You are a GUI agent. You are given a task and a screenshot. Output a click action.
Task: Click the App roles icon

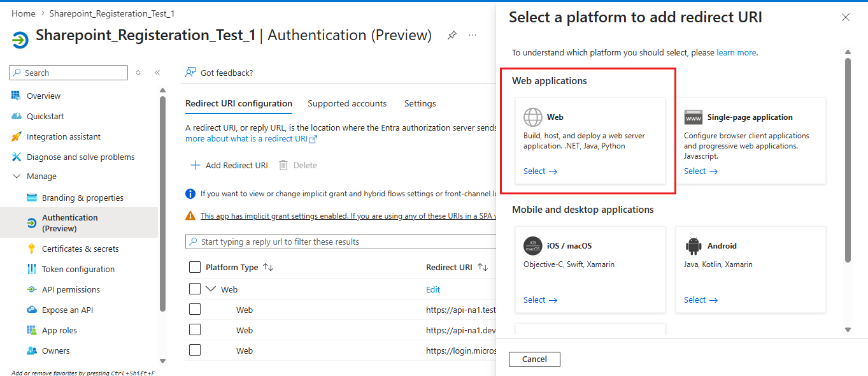click(32, 330)
